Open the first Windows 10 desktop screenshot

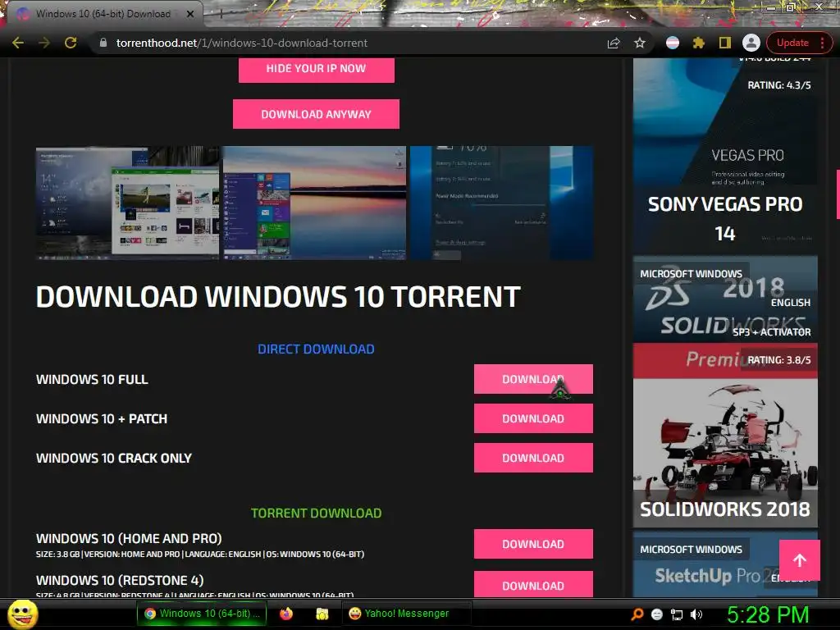coord(127,203)
